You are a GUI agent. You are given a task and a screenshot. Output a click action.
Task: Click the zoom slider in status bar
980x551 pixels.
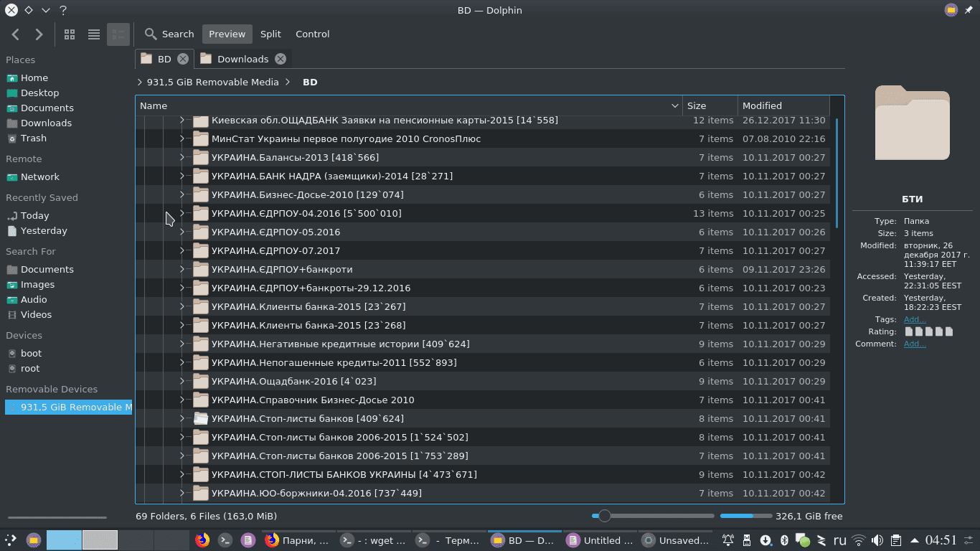point(653,516)
